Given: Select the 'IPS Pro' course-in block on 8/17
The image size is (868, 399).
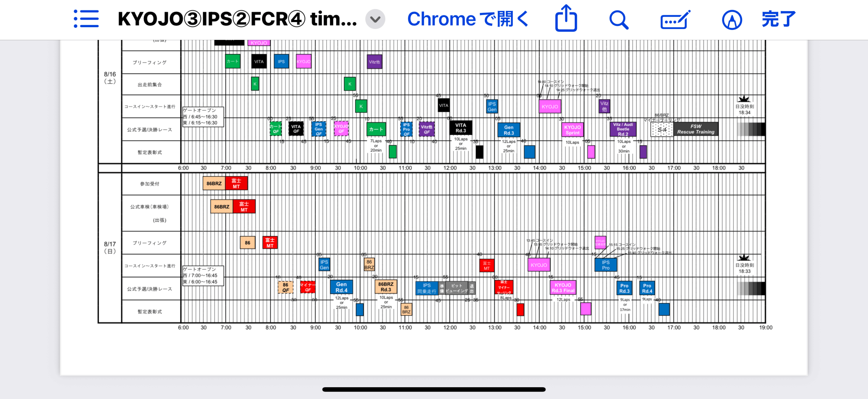Looking at the screenshot, I should pos(606,265).
